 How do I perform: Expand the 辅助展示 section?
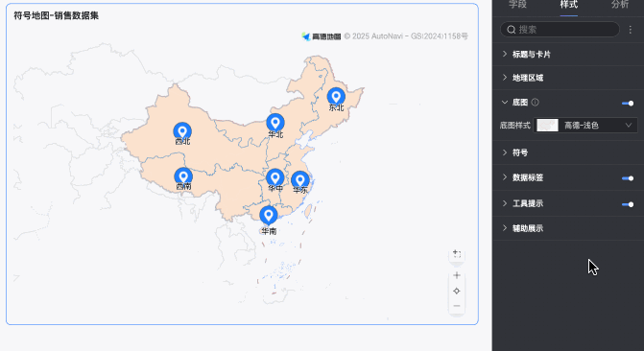pos(568,228)
